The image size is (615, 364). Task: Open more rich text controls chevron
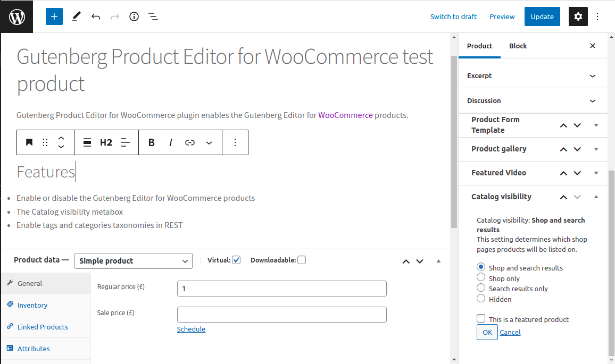tap(209, 142)
